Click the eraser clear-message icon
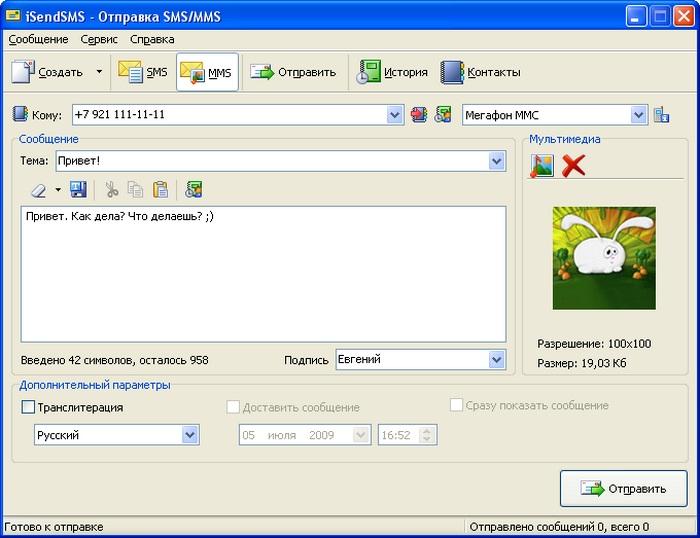Screen dimensions: 700x538 38,190
